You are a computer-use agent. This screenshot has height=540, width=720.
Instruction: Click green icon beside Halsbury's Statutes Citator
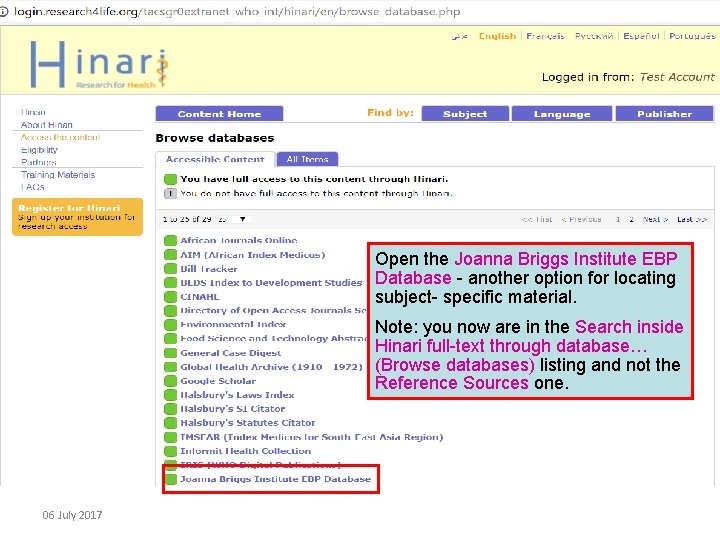170,423
